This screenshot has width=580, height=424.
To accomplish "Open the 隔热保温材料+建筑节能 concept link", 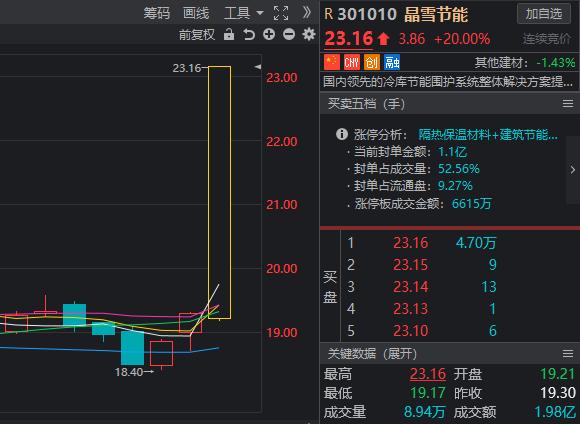I will [x=488, y=134].
